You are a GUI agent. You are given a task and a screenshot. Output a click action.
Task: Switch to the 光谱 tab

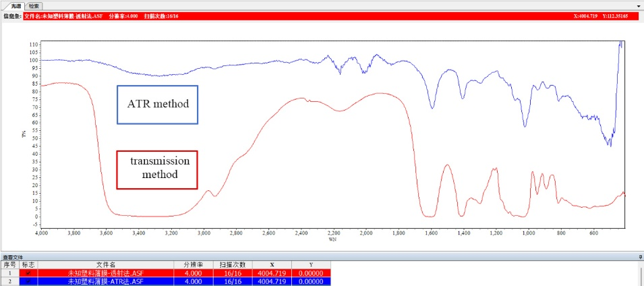click(x=16, y=6)
